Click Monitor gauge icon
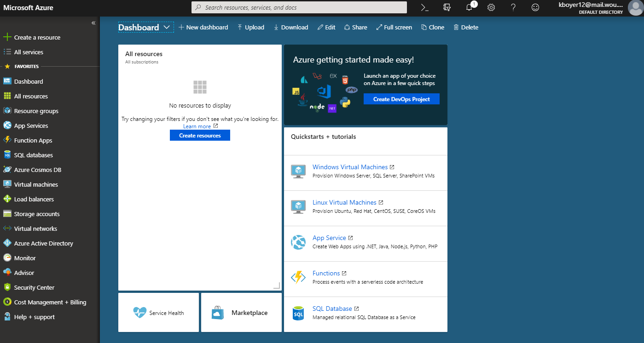This screenshot has height=343, width=644. (x=7, y=258)
